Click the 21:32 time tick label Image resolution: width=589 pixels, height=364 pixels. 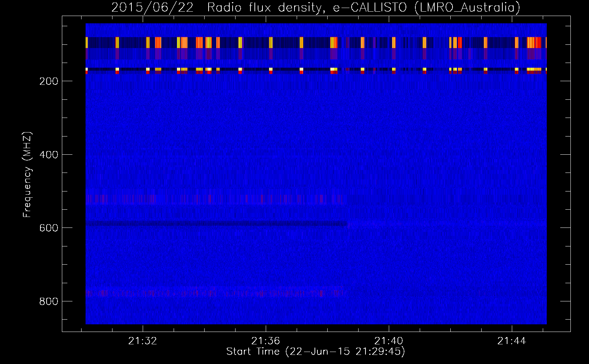143,341
